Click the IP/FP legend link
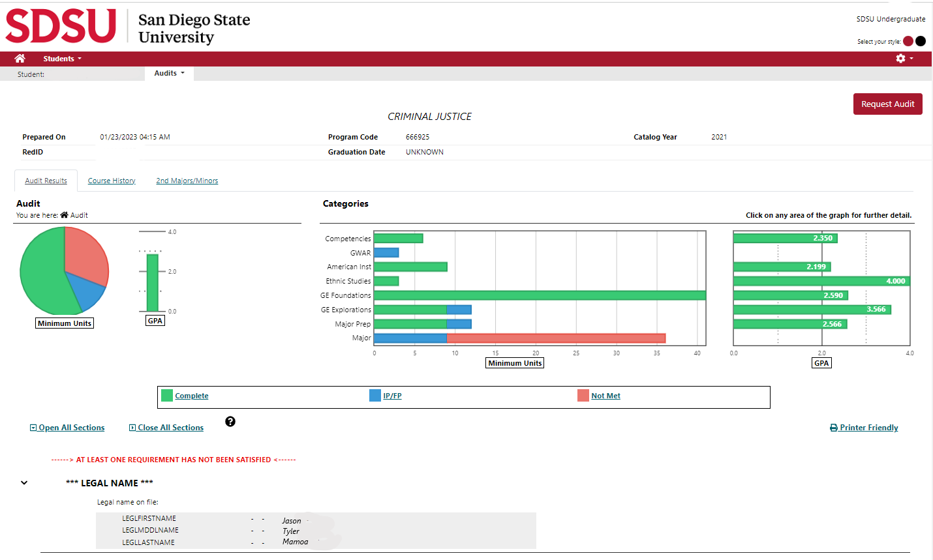Image resolution: width=933 pixels, height=560 pixels. coord(392,396)
